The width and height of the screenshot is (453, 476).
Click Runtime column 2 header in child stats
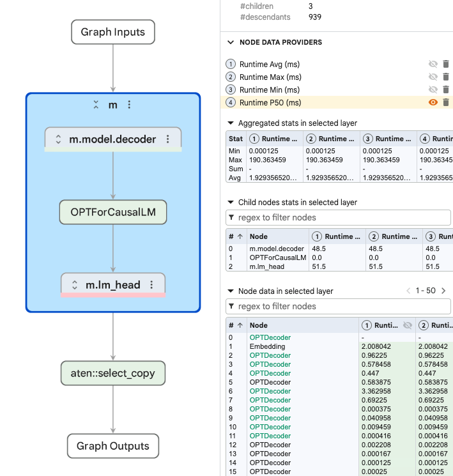tap(395, 236)
